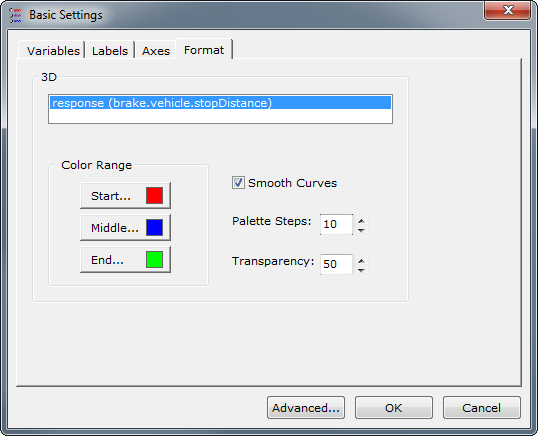
Task: Click the blue Middle color swatch
Action: point(154,227)
